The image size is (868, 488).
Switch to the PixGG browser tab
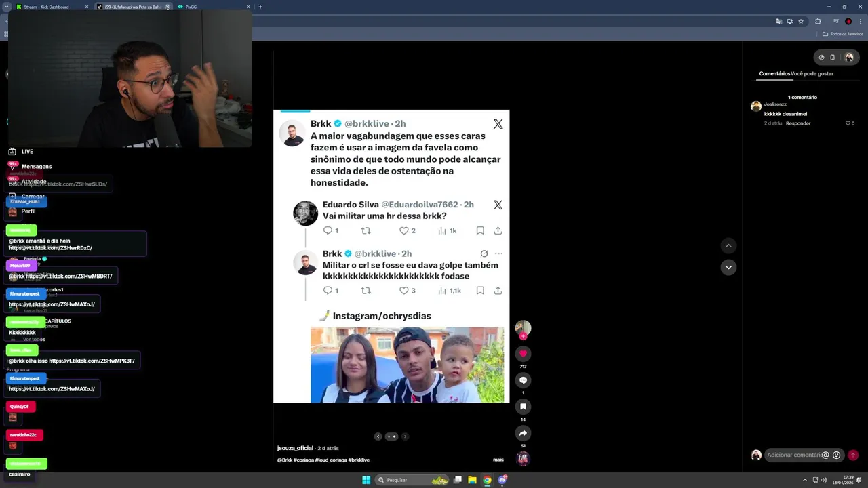point(214,7)
